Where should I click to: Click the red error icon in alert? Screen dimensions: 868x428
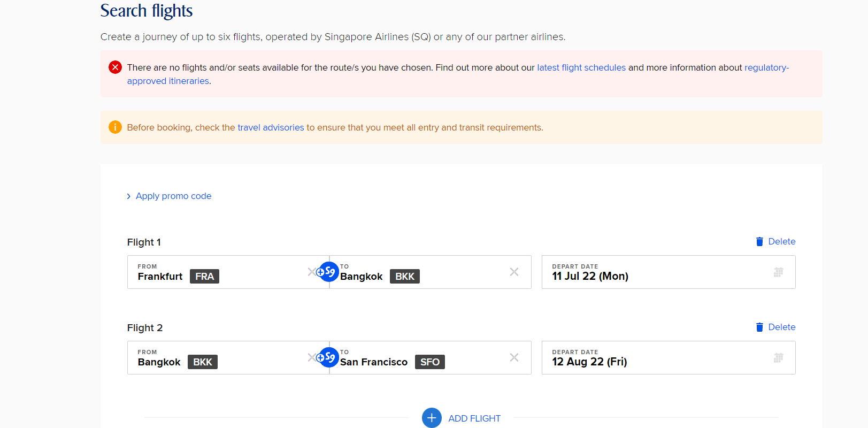(x=115, y=67)
